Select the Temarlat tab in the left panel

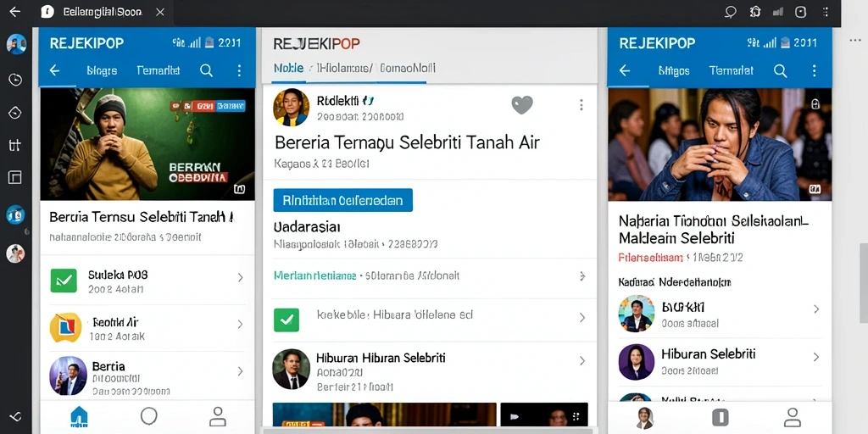159,71
